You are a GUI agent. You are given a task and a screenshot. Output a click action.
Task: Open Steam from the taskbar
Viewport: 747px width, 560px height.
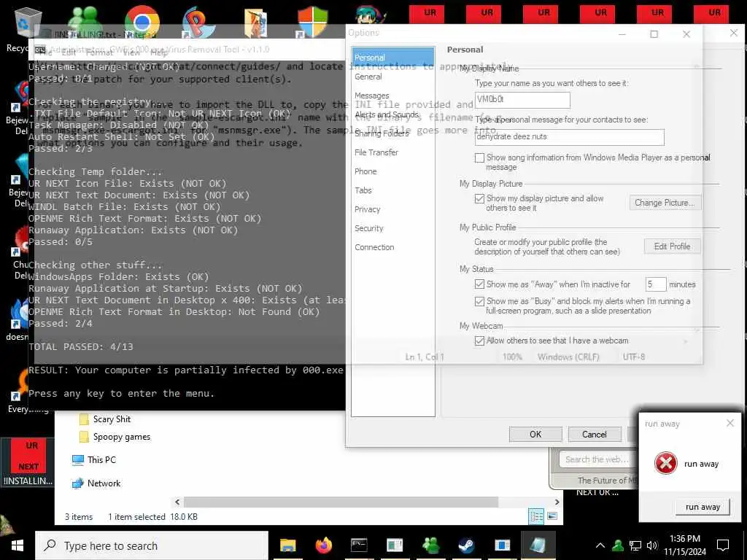pyautogui.click(x=466, y=545)
